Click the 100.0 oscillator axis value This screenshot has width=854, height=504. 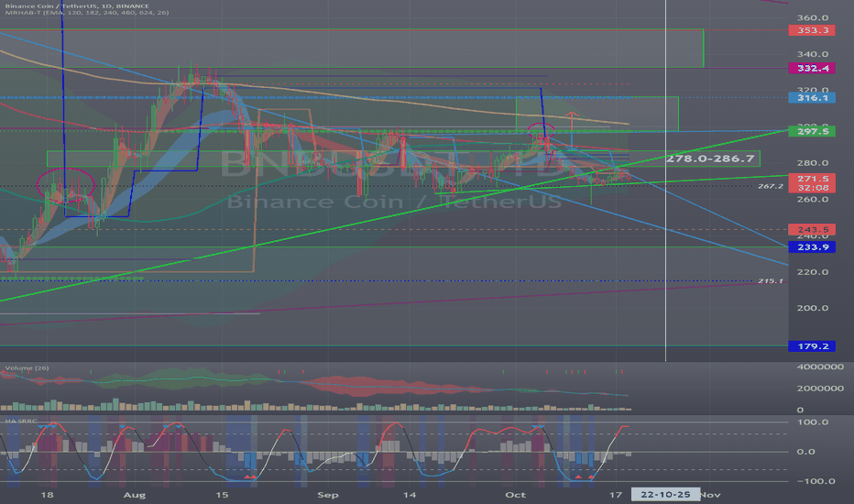tap(813, 422)
